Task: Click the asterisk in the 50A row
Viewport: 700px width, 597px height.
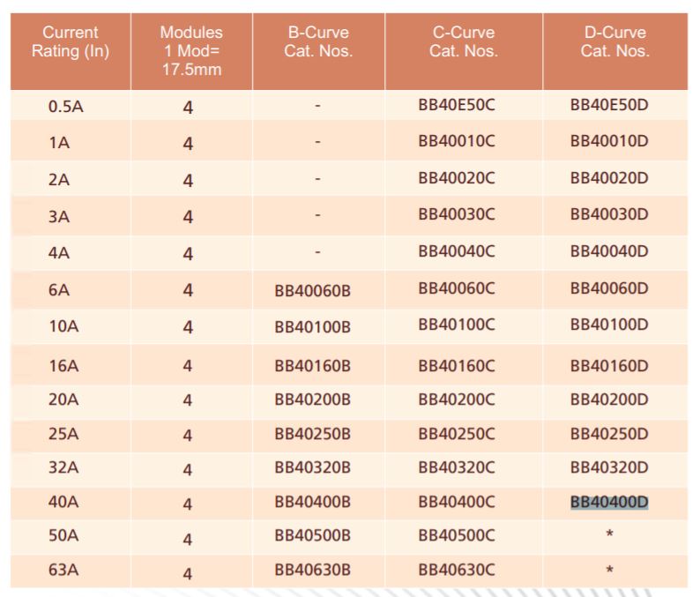Action: click(609, 536)
